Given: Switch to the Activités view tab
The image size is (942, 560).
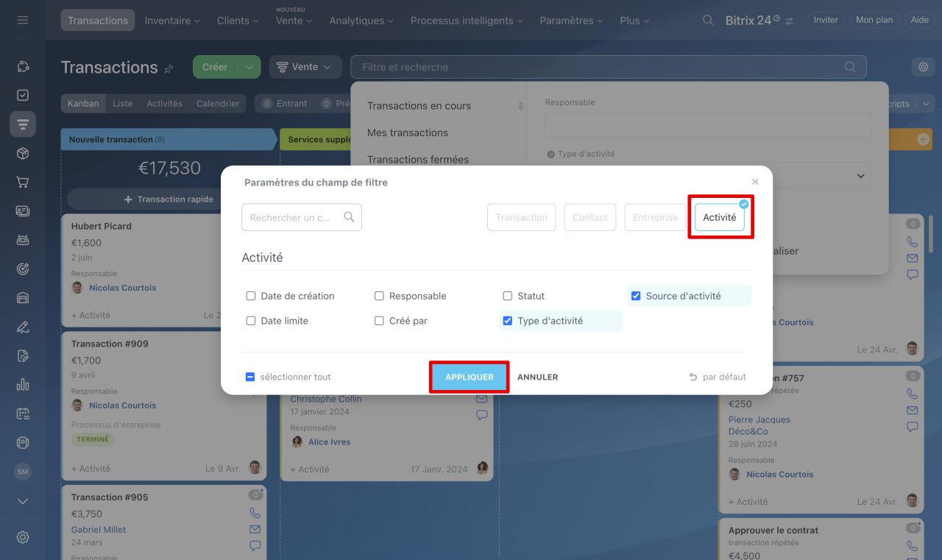Looking at the screenshot, I should 164,104.
